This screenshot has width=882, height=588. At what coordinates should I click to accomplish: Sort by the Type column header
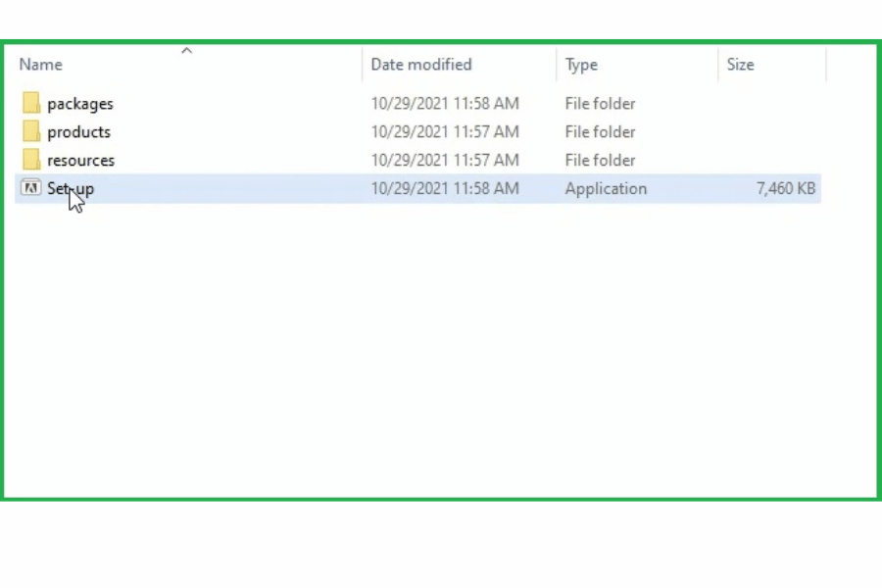point(581,65)
